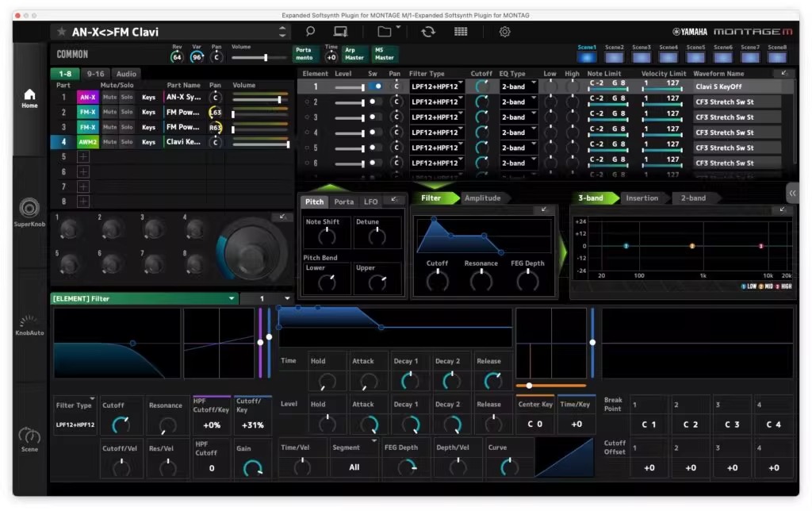The image size is (812, 511).
Task: Open element 3 Filter Type dropdown
Action: (x=437, y=117)
